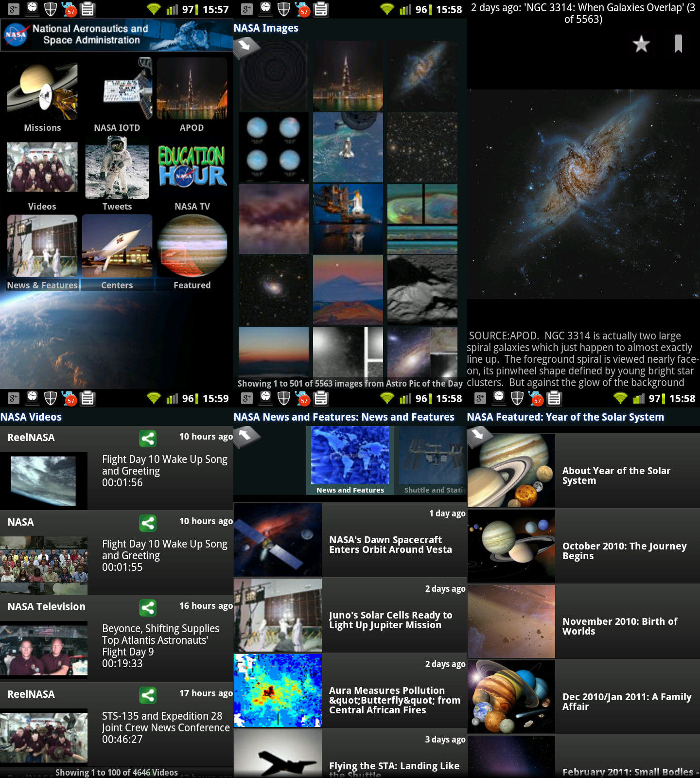Open the lunar surface grayscale thumbnail
This screenshot has height=778, width=700.
pyautogui.click(x=422, y=290)
